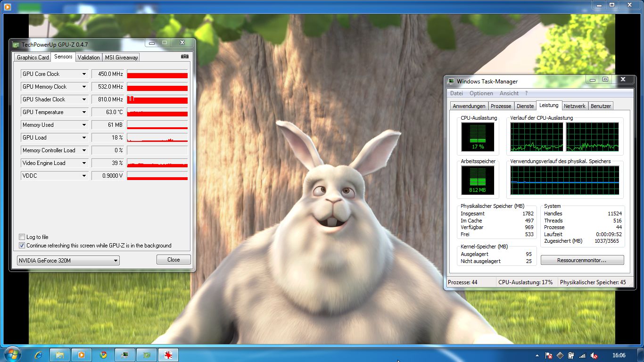The width and height of the screenshot is (644, 362).
Task: Switch to the Validation tab
Action: (x=89, y=58)
